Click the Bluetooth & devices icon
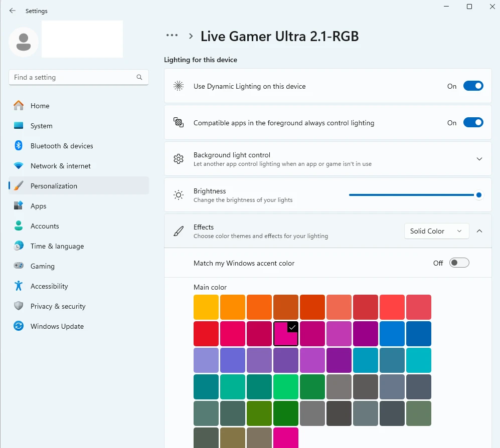The width and height of the screenshot is (500, 448). pyautogui.click(x=19, y=146)
